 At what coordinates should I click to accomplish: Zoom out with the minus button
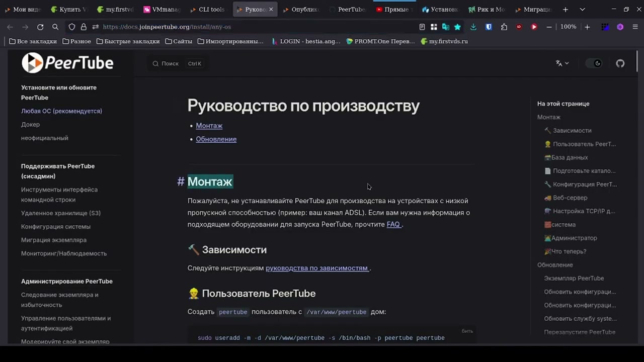[x=549, y=27]
